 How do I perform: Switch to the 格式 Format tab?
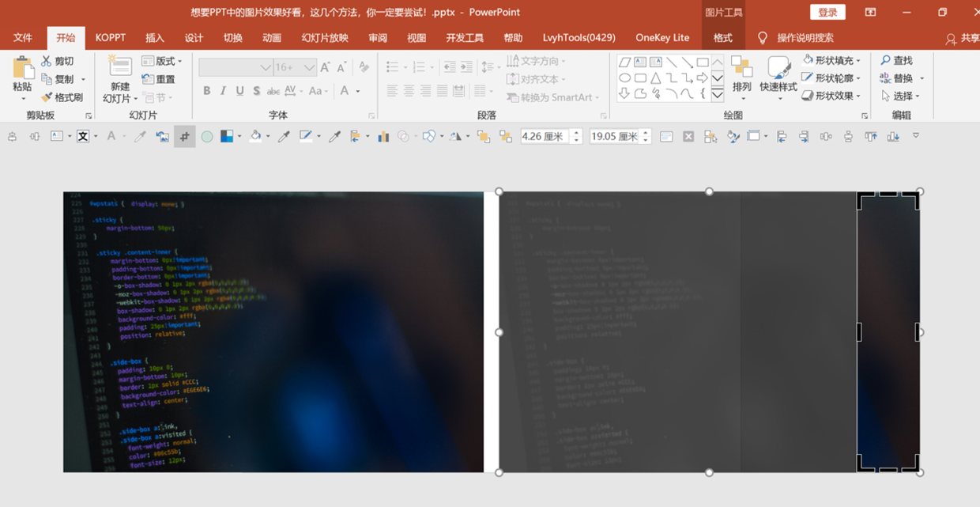722,38
